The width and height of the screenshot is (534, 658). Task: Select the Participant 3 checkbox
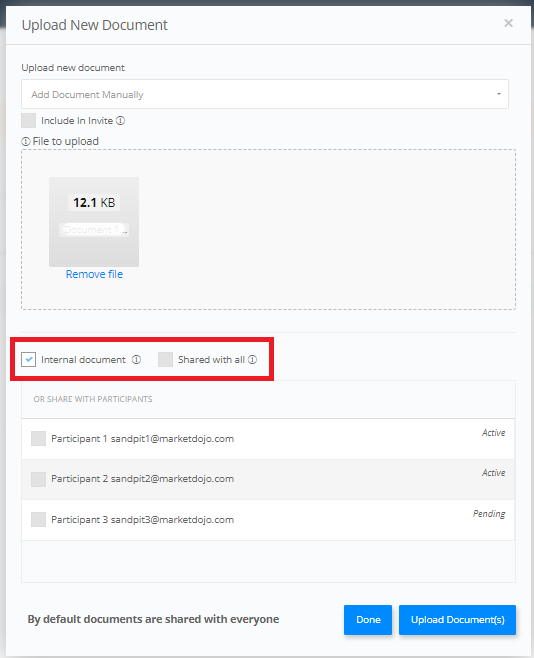click(x=39, y=520)
